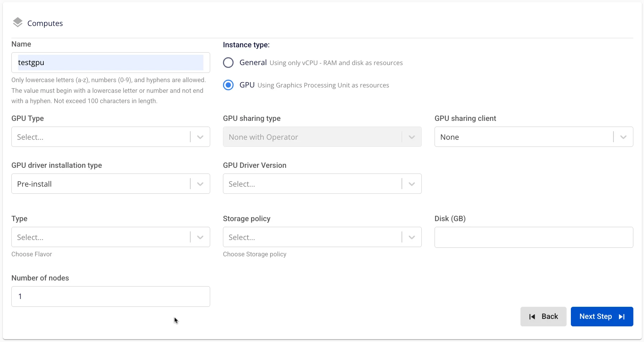Click the chevron in GPU Driver Version

click(x=412, y=184)
